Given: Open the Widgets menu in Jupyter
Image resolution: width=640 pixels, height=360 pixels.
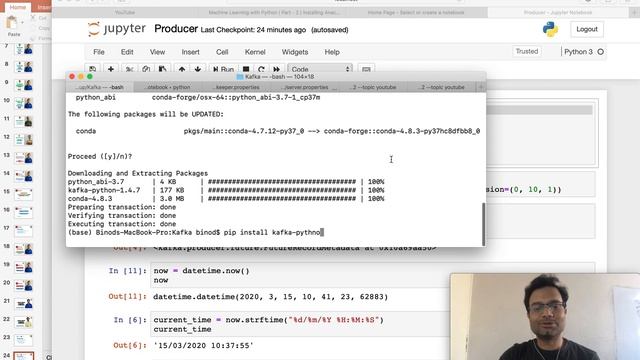Looking at the screenshot, I should click(x=295, y=52).
